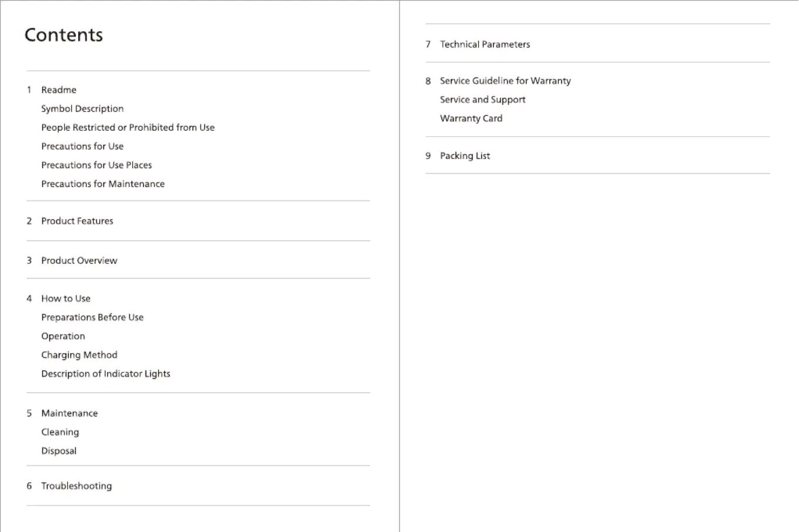Jump to Disposal subsection
The height and width of the screenshot is (532, 799).
pyautogui.click(x=59, y=450)
